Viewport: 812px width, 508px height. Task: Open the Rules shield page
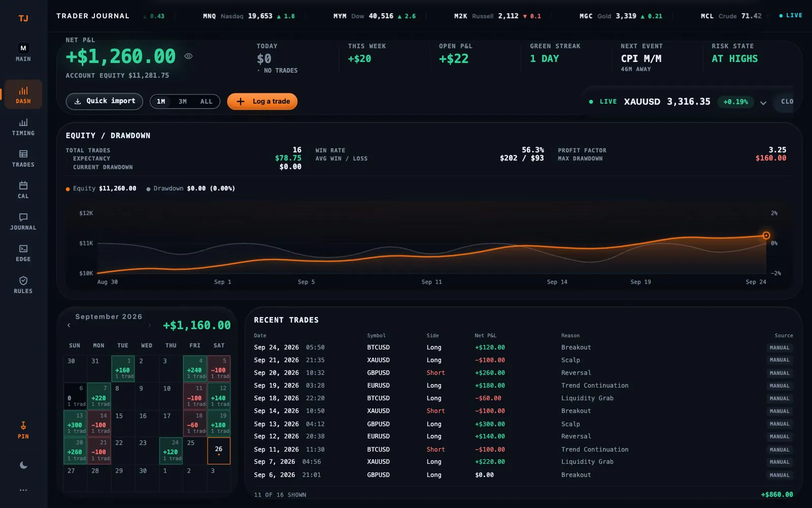(x=23, y=284)
